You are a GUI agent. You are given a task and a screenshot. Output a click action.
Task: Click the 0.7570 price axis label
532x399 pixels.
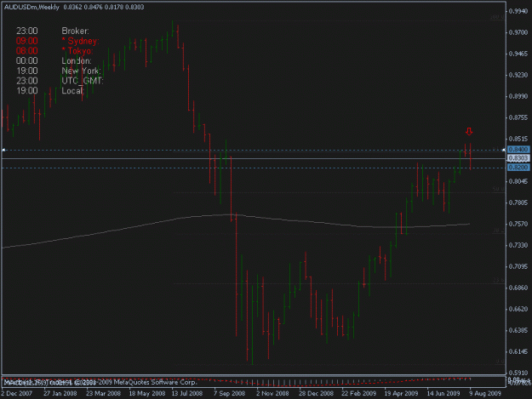(518, 224)
